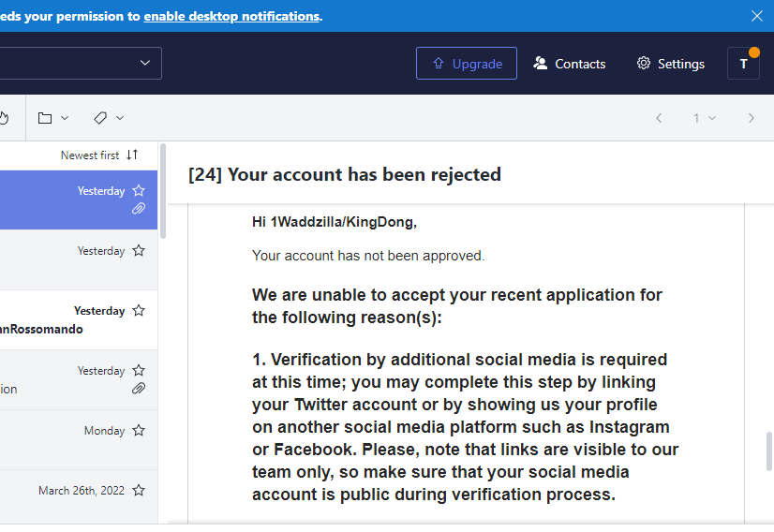Star the March 26th, 2022 message

pos(139,490)
